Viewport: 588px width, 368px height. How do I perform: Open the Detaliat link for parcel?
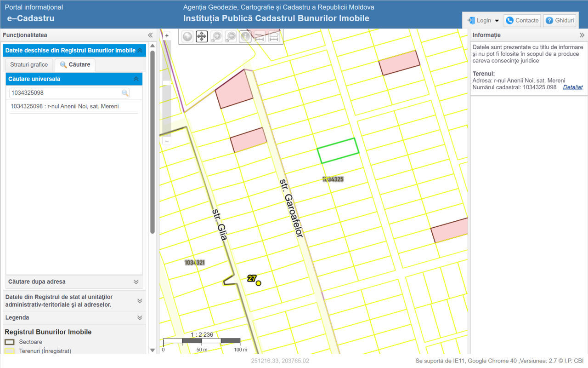click(x=573, y=87)
